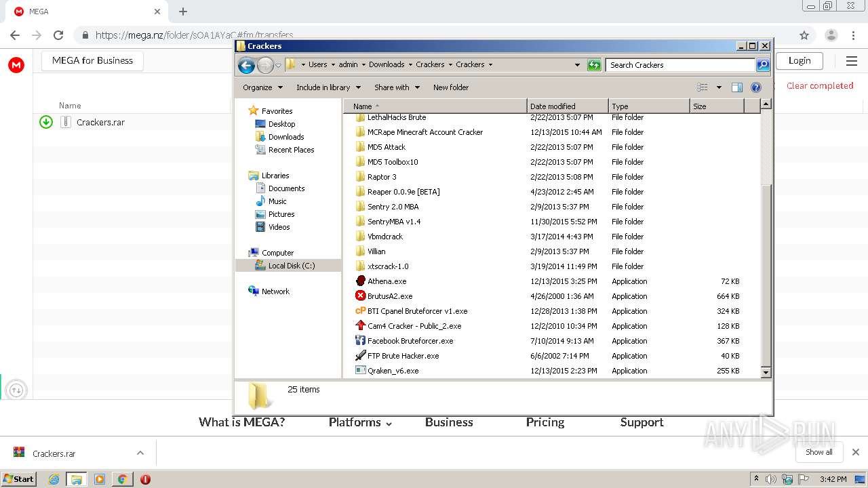Select Network in the navigation pane

click(x=275, y=291)
